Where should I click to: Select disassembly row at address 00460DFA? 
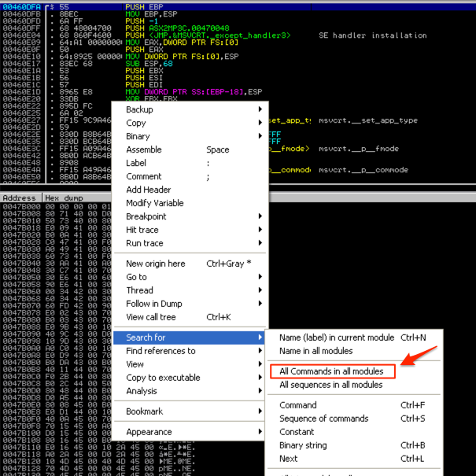tap(238, 6)
